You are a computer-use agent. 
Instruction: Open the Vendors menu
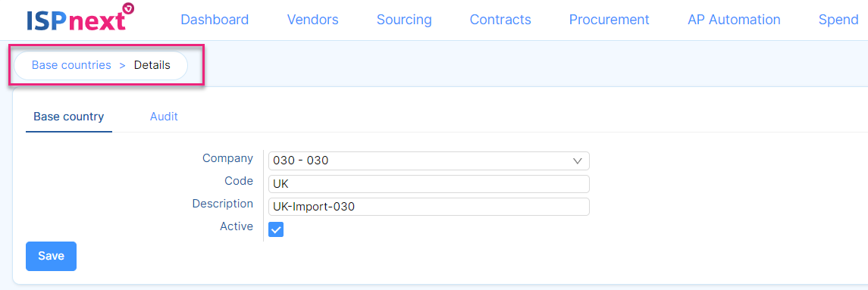click(313, 20)
